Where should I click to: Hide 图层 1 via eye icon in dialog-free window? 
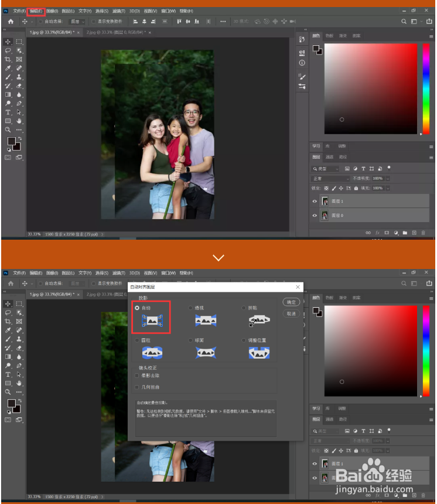(315, 201)
